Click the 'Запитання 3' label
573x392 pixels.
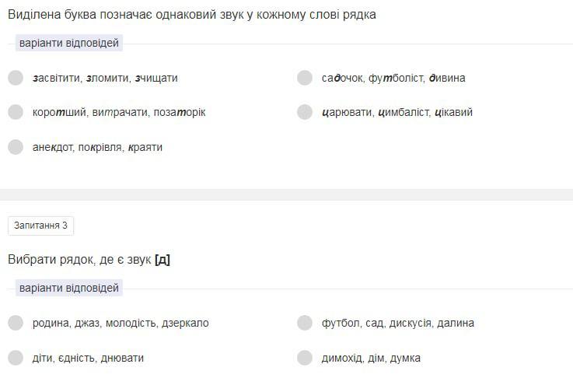point(40,226)
